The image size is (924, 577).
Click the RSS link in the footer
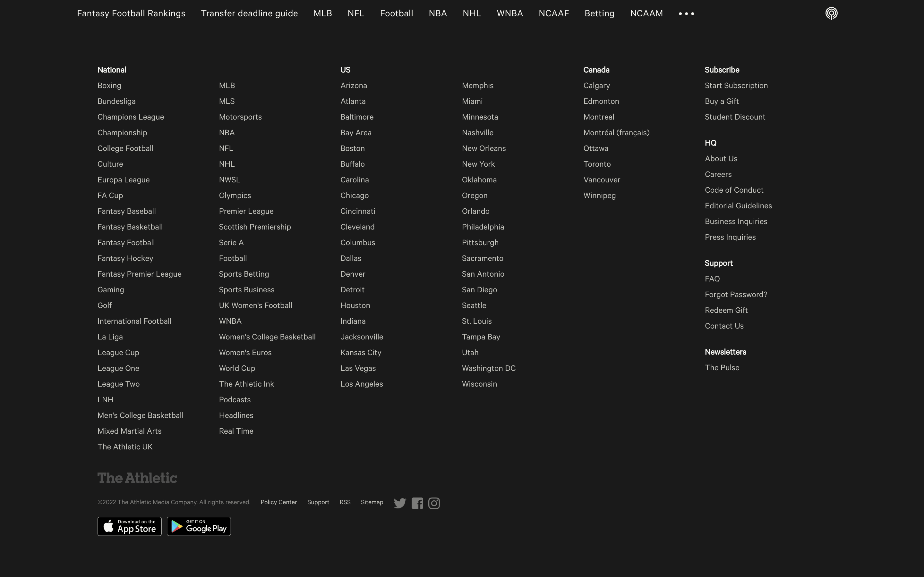[x=345, y=502]
